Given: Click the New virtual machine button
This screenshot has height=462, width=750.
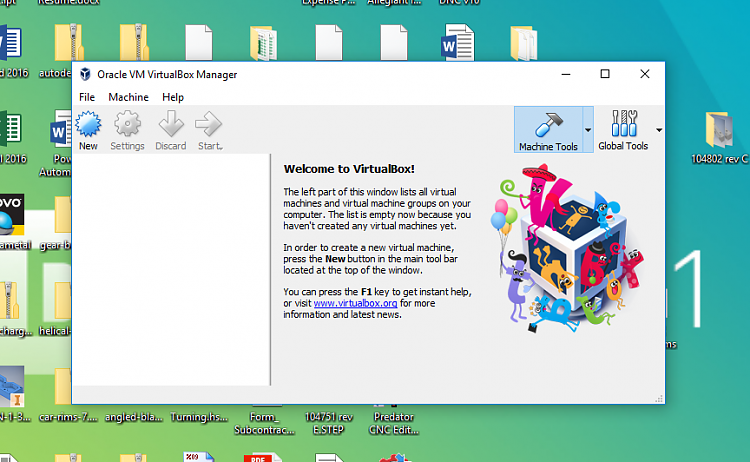Looking at the screenshot, I should pos(88,131).
